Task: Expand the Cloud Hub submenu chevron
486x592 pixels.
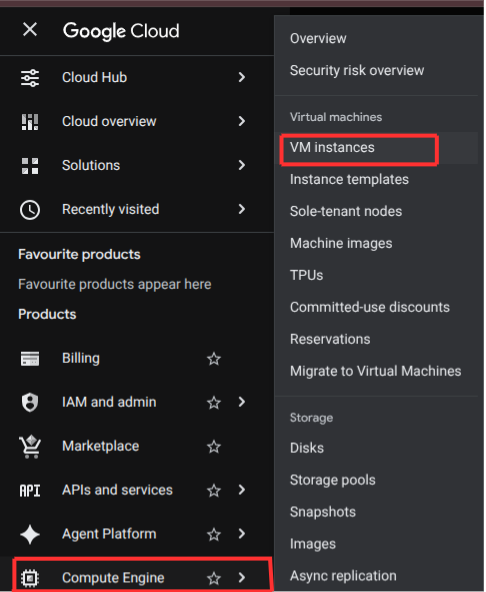Action: pyautogui.click(x=242, y=77)
